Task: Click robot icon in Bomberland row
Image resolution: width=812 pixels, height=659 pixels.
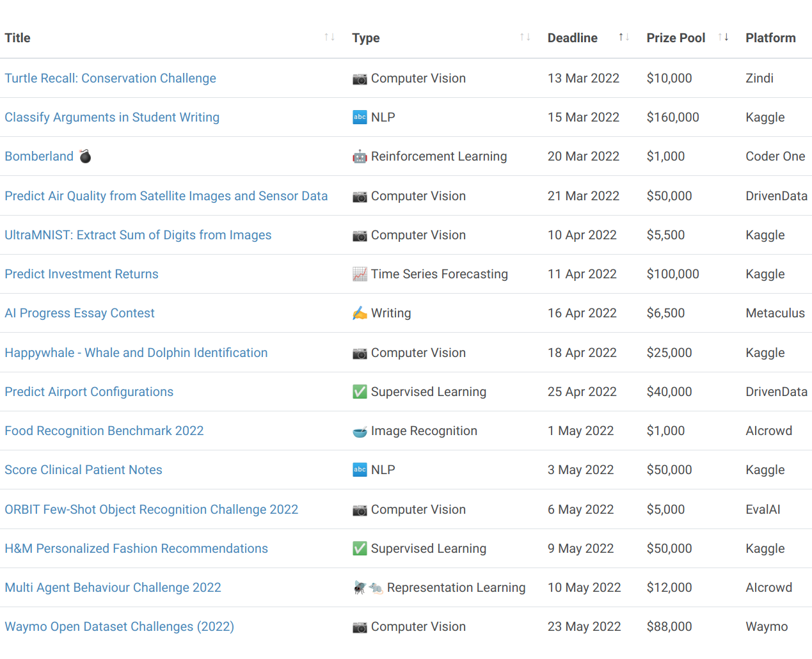Action: [x=360, y=157]
